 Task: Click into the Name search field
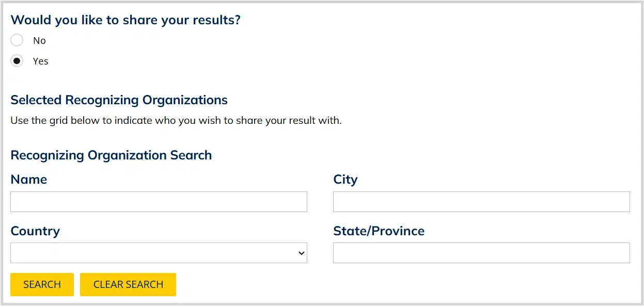(x=159, y=202)
